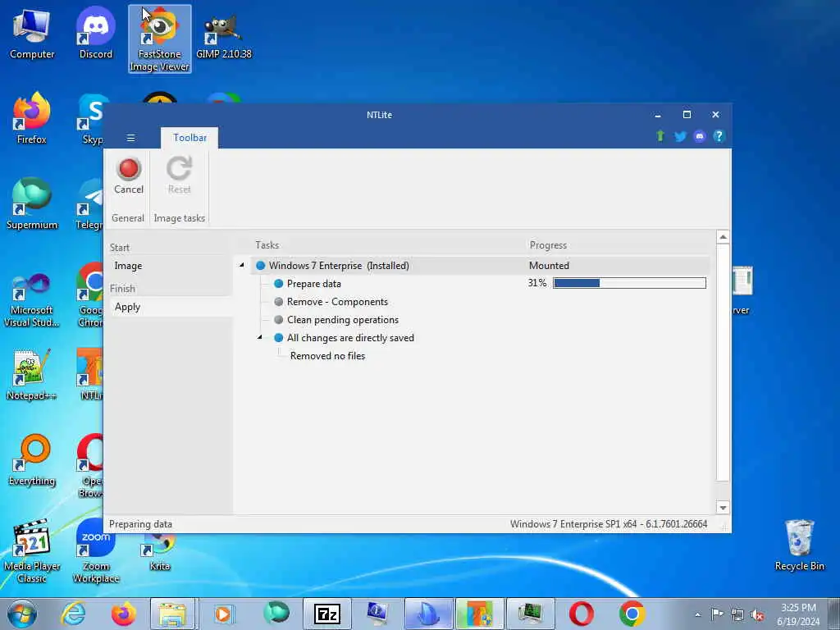Select the Windows 7 Enterprise (Installed) row

pyautogui.click(x=480, y=266)
